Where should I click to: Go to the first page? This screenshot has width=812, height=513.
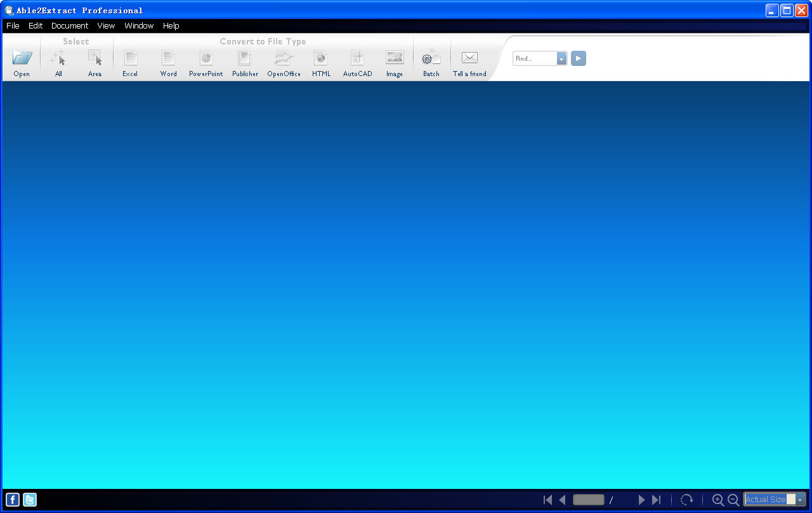point(548,500)
